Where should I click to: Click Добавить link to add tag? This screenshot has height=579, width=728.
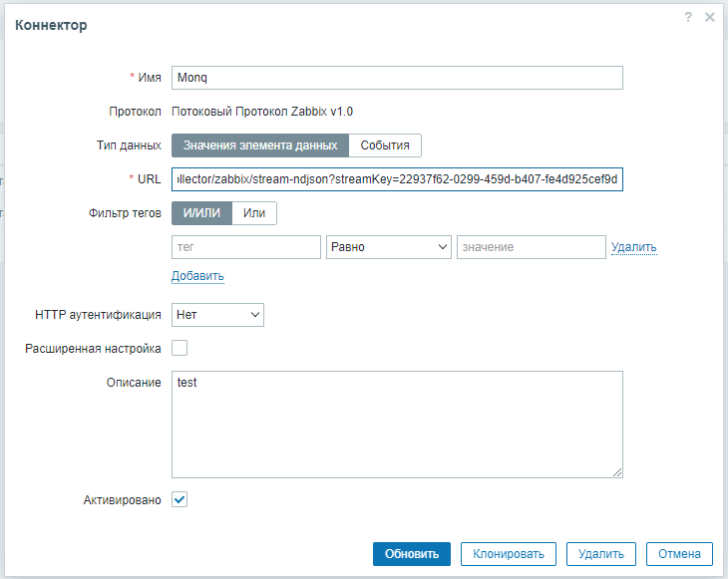pyautogui.click(x=197, y=276)
